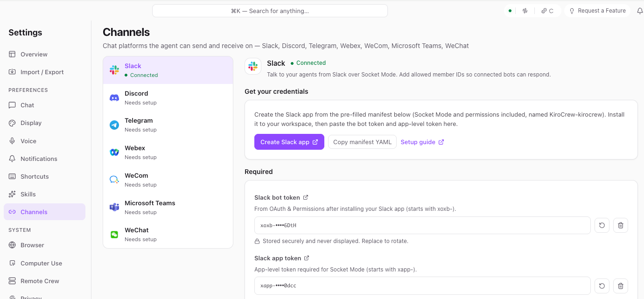Open the Slack bot token external link icon
Image resolution: width=644 pixels, height=299 pixels.
[306, 197]
